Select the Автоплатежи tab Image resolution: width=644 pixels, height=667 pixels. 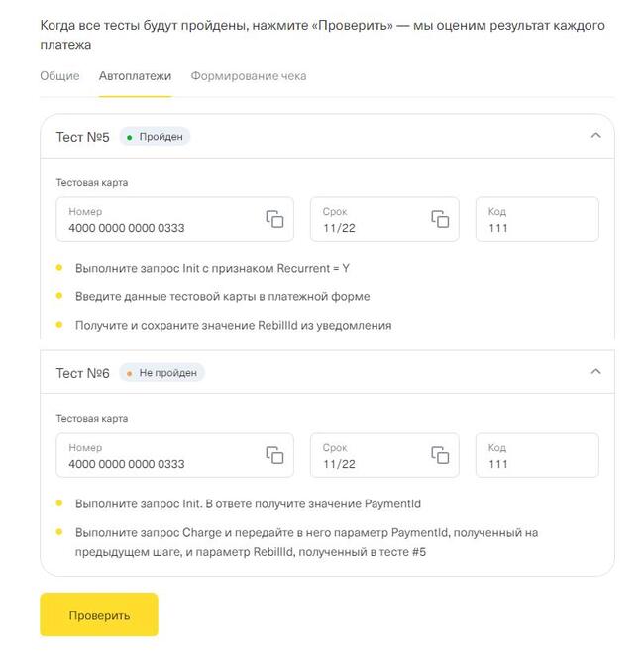coord(135,76)
